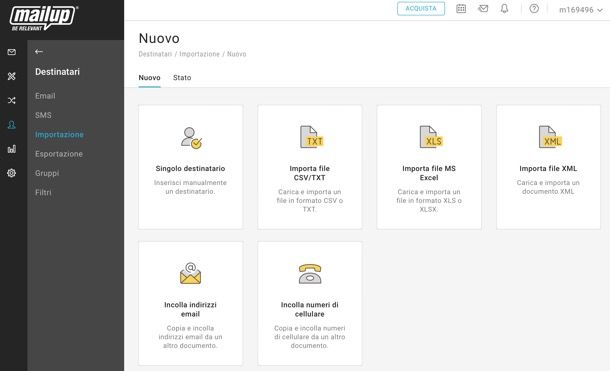Open the Singolo destinatario card title
The image size is (610, 371).
point(190,168)
